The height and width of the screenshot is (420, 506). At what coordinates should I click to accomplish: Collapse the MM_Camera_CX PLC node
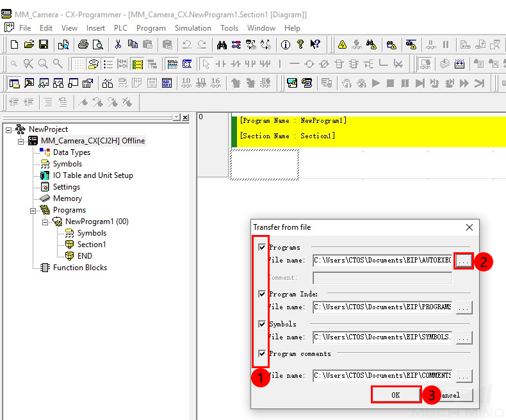click(x=20, y=141)
